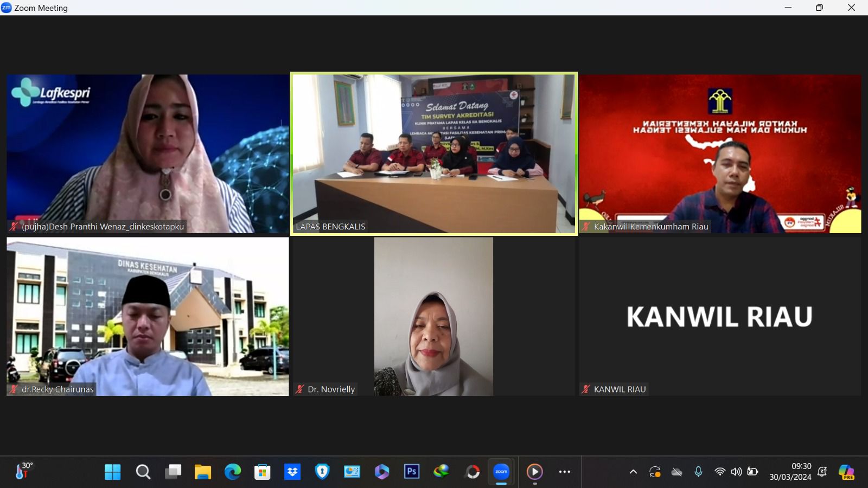868x488 pixels.
Task: Launch Adobe Photoshop from taskbar
Action: coord(412,472)
